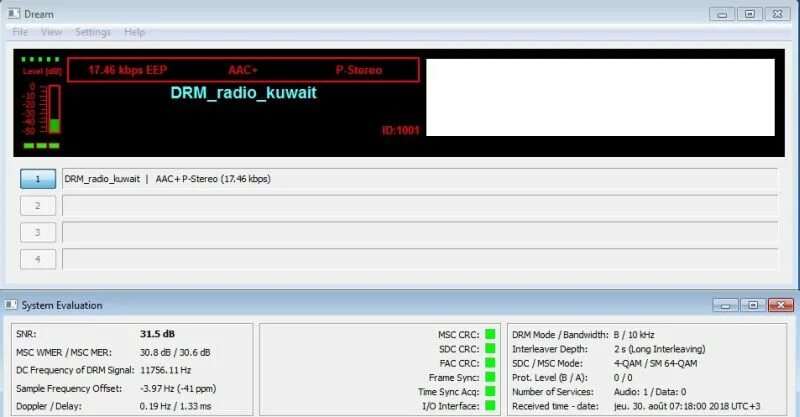The height and width of the screenshot is (417, 800).
Task: Click the ID:1001 service identifier
Action: click(401, 131)
